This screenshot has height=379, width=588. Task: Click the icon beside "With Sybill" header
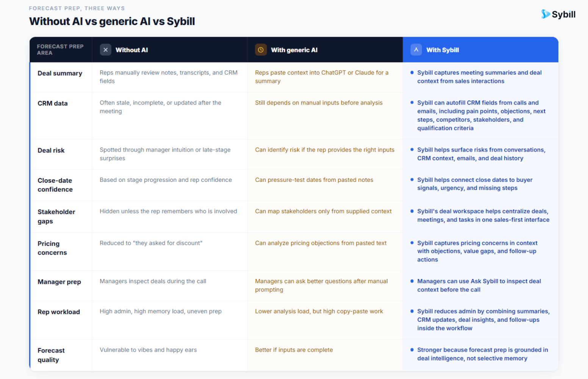tap(416, 50)
